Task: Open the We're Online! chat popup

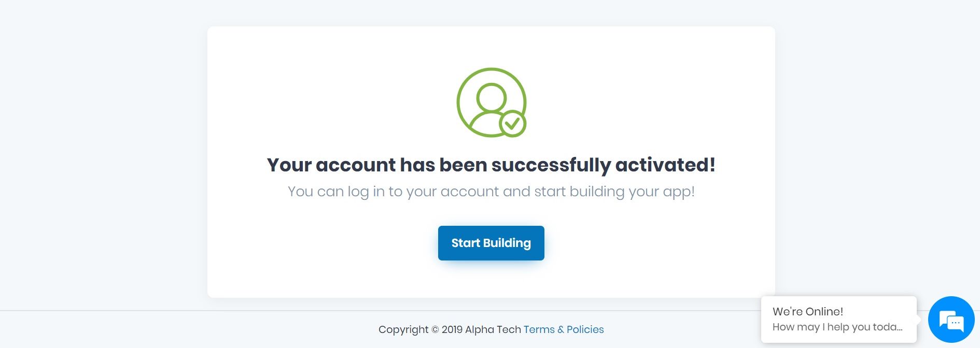Action: click(838, 319)
